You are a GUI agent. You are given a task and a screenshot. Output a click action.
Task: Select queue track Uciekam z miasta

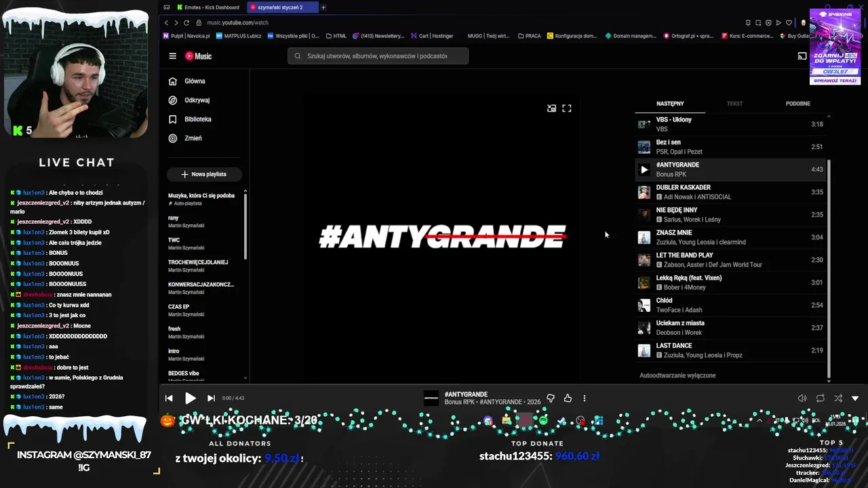click(x=730, y=328)
